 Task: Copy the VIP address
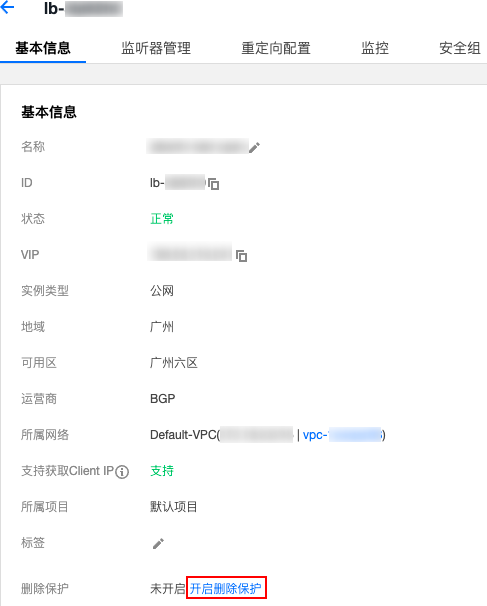pyautogui.click(x=241, y=255)
